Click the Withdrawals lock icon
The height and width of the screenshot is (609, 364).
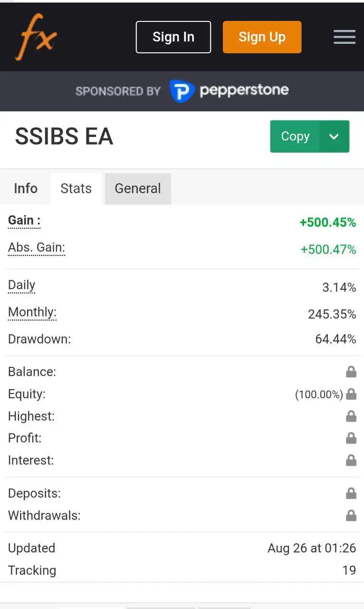pos(351,515)
